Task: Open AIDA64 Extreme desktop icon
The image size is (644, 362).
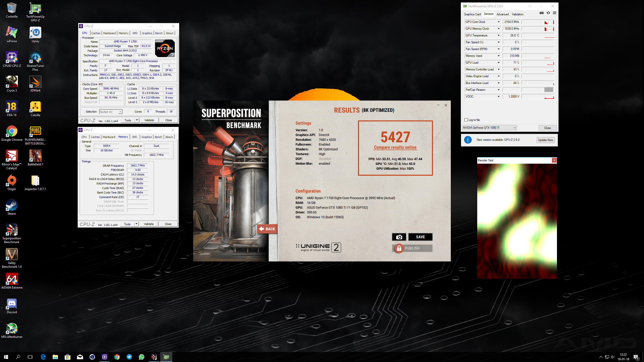Action: pos(12,281)
